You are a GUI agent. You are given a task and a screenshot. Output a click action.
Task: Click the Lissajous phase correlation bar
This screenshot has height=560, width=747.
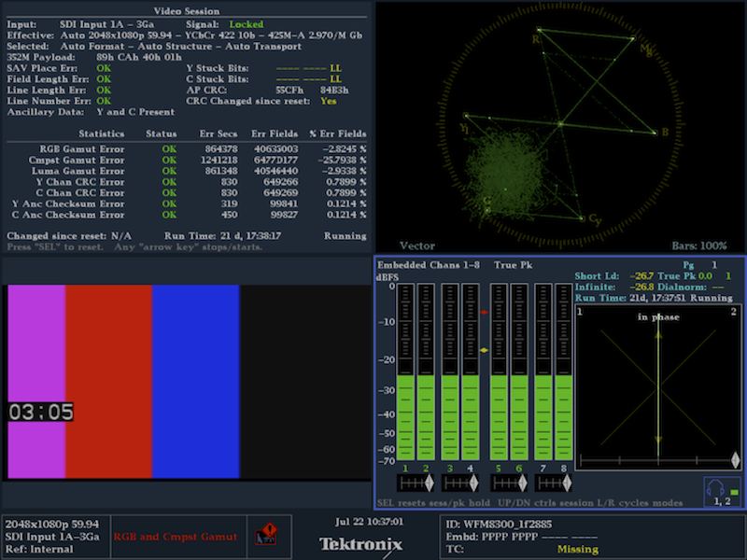pos(657,460)
